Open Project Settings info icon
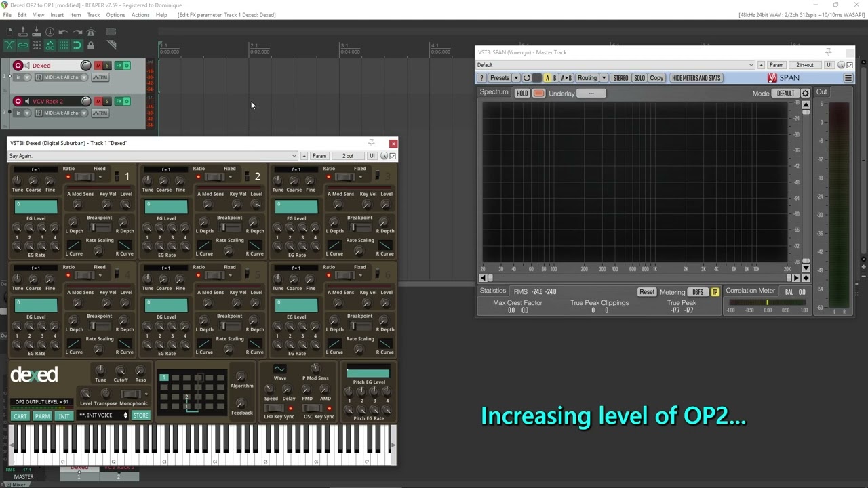This screenshot has width=868, height=488. (x=50, y=32)
